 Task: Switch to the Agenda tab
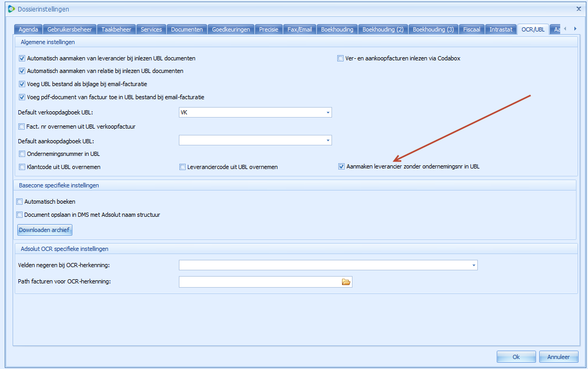[x=28, y=29]
